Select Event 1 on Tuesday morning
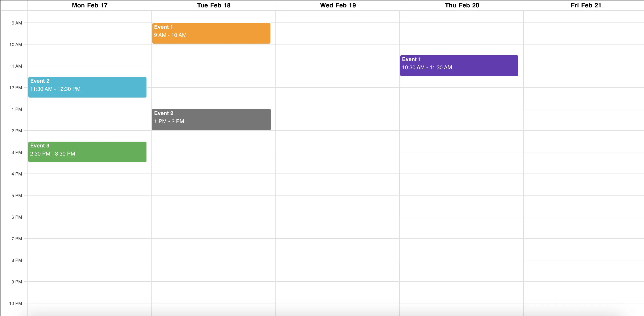644x316 pixels. coord(211,33)
